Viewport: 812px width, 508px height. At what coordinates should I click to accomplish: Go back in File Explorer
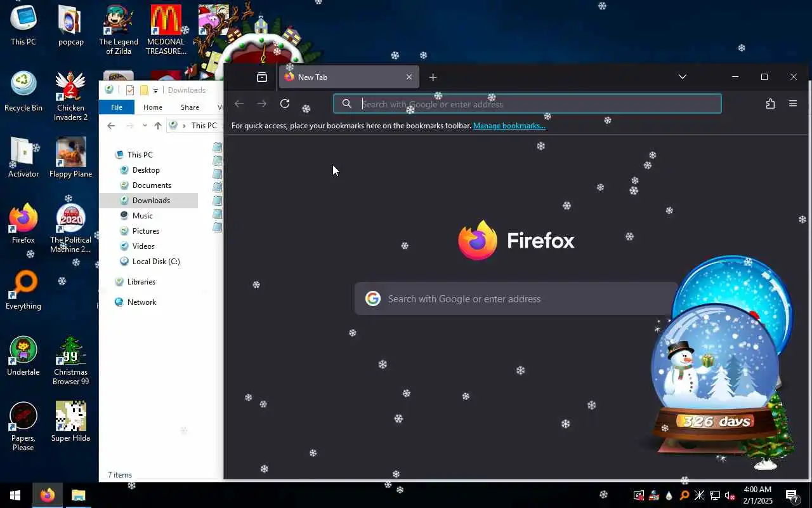pos(111,126)
